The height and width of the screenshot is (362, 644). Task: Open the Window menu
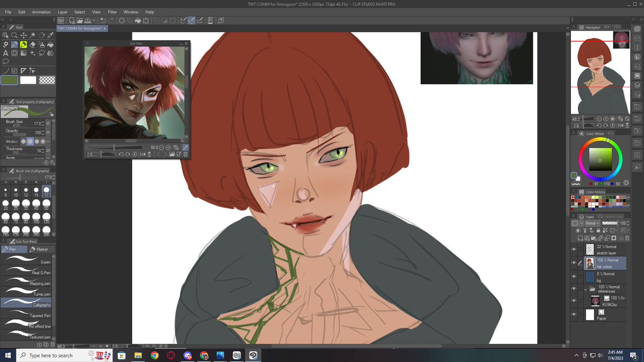[131, 12]
